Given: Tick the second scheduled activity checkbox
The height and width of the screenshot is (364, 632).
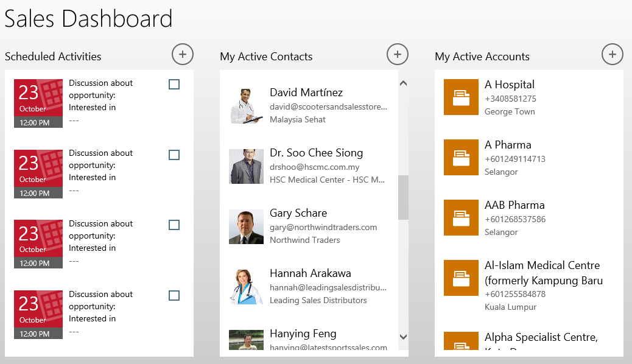Looking at the screenshot, I should (174, 155).
